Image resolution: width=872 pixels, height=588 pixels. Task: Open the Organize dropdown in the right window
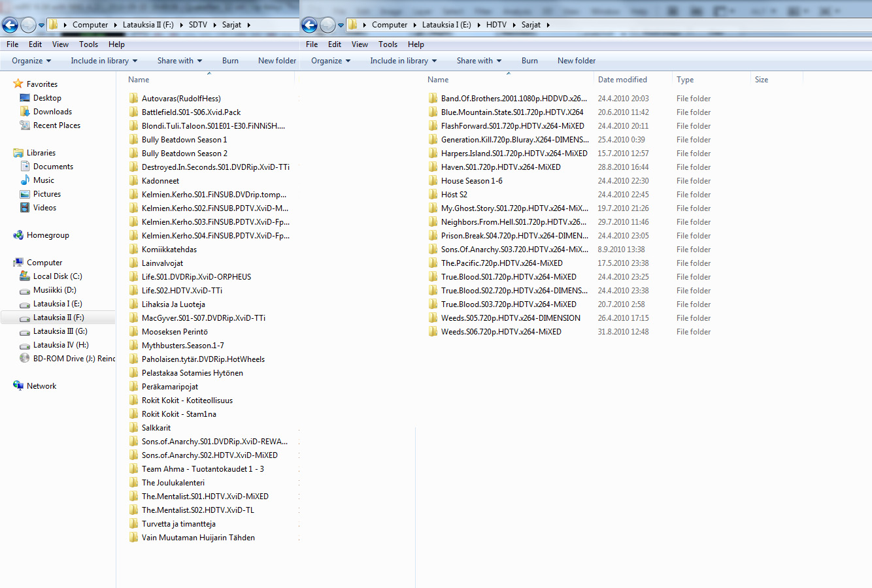tap(331, 61)
